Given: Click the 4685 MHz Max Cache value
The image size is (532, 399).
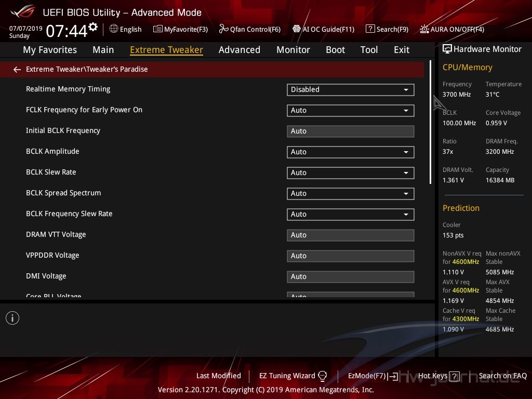Looking at the screenshot, I should (x=500, y=329).
